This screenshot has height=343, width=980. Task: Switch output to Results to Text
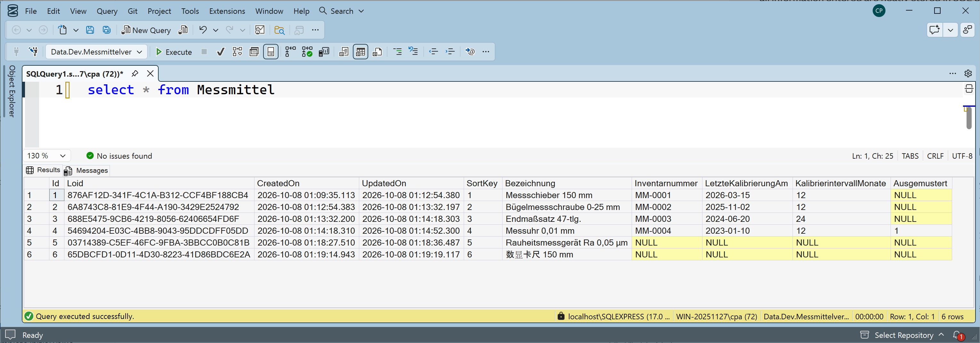[x=344, y=52]
